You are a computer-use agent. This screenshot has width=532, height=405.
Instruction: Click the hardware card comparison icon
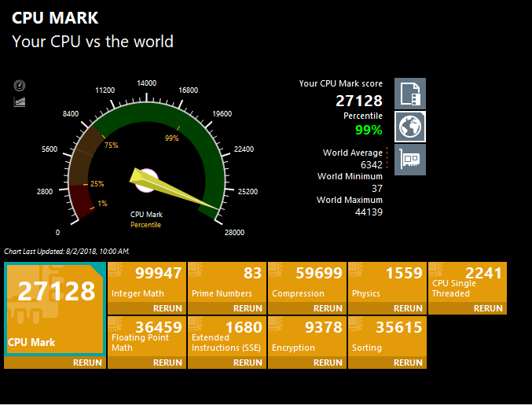pos(409,159)
